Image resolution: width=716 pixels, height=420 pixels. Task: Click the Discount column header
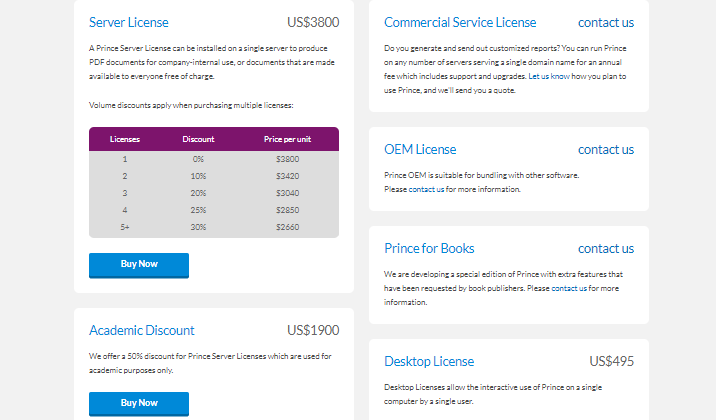(198, 139)
